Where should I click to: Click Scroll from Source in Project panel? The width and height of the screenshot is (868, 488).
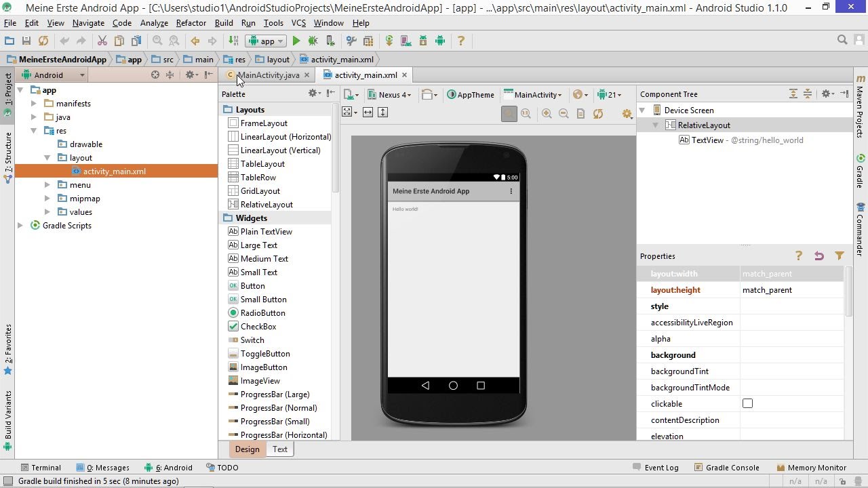[x=155, y=75]
